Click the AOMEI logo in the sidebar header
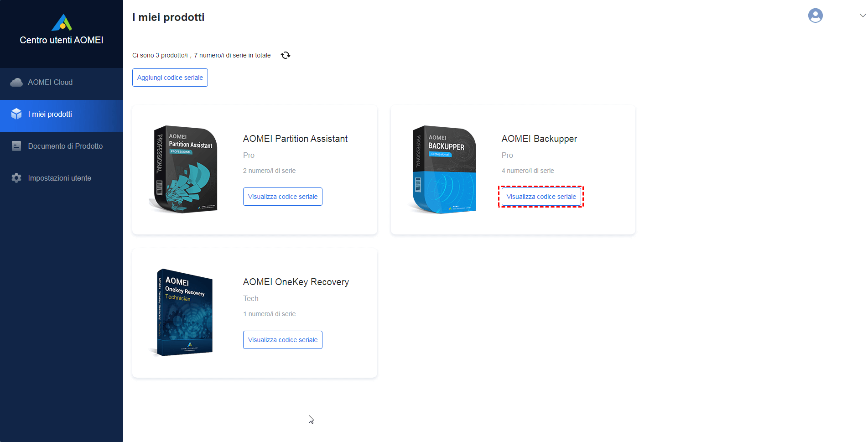The width and height of the screenshot is (868, 442). pos(62,22)
